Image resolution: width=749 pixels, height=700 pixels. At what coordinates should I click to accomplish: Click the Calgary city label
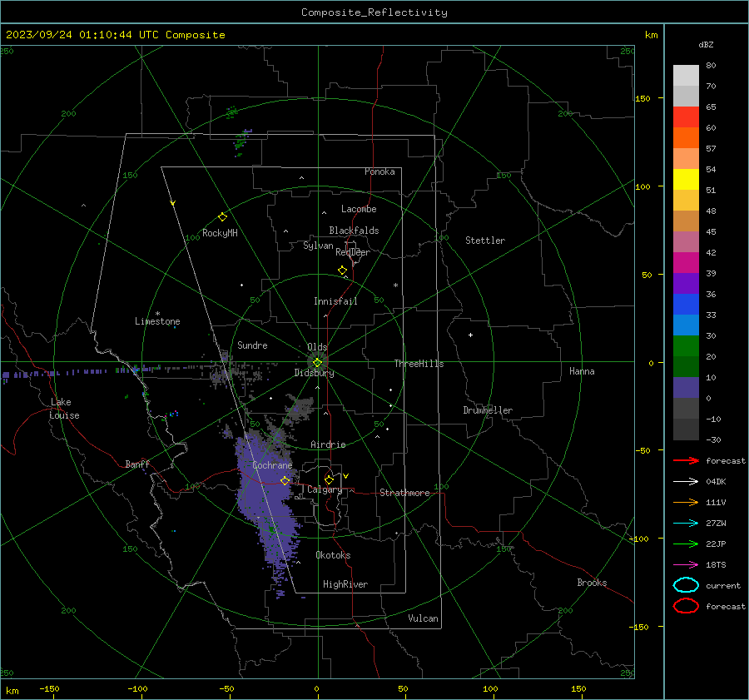click(325, 489)
